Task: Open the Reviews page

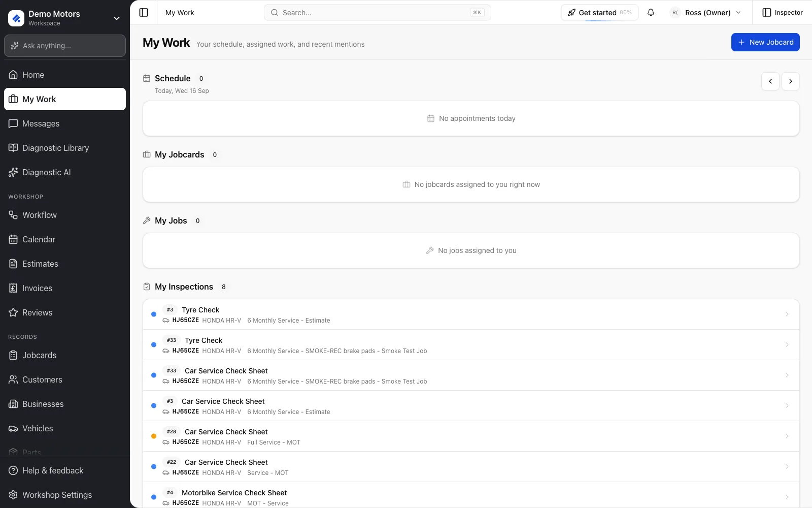Action: (65, 312)
